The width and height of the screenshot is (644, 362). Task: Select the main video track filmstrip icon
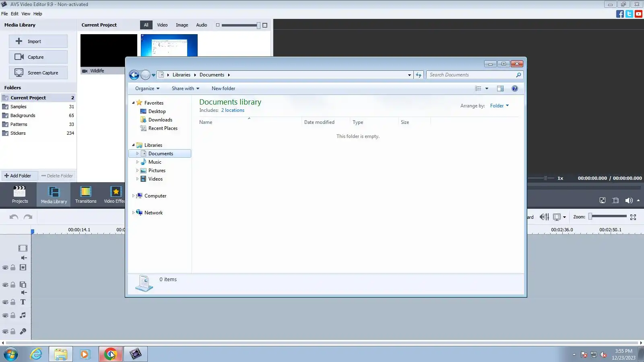pos(23,248)
